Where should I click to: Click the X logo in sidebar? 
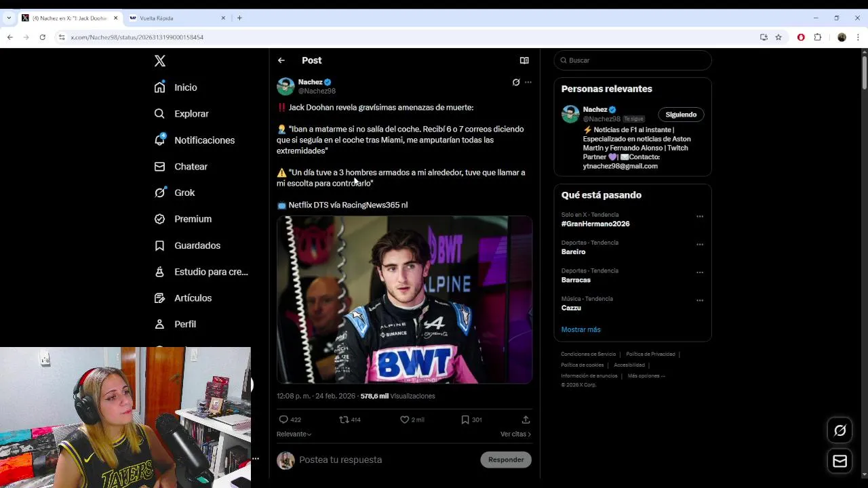(160, 61)
